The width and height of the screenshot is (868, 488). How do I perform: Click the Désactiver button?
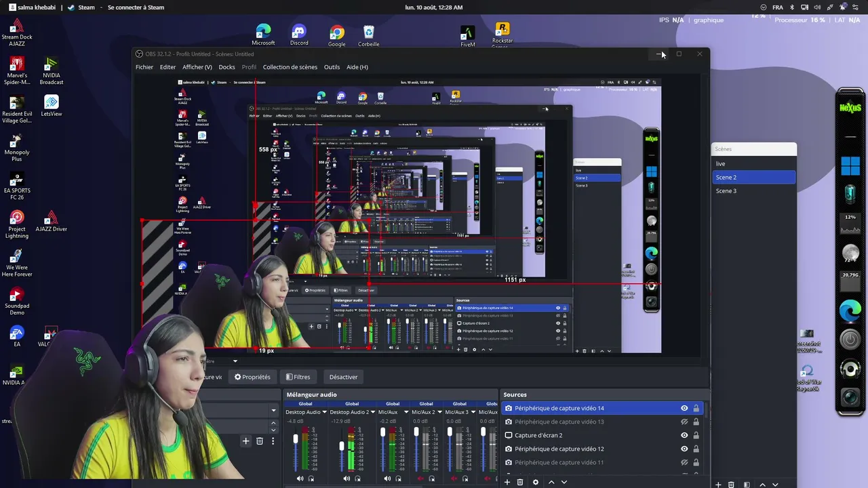pyautogui.click(x=343, y=377)
